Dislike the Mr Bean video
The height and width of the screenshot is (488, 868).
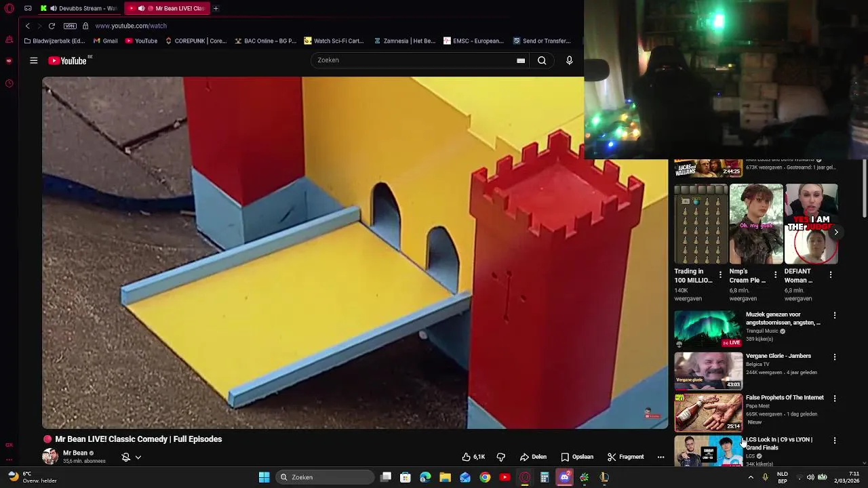click(501, 457)
